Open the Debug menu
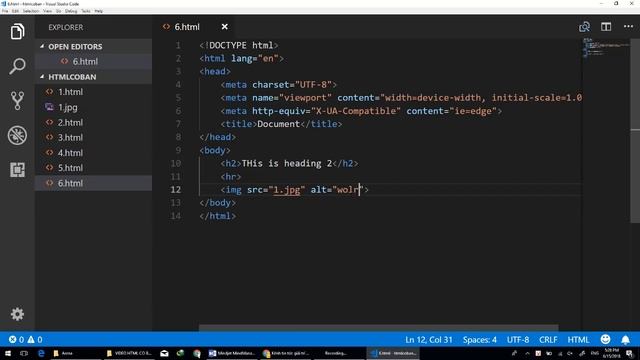This screenshot has height=360, width=640. 71,11
